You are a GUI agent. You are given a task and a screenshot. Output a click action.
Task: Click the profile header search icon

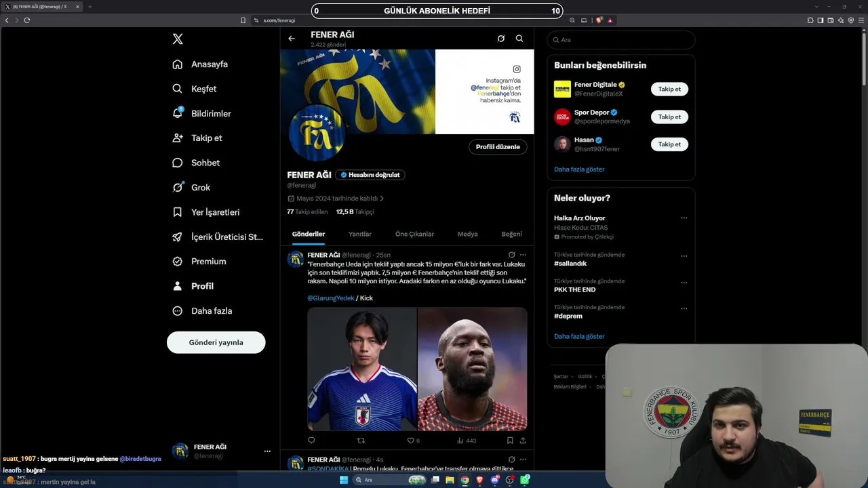coord(519,39)
